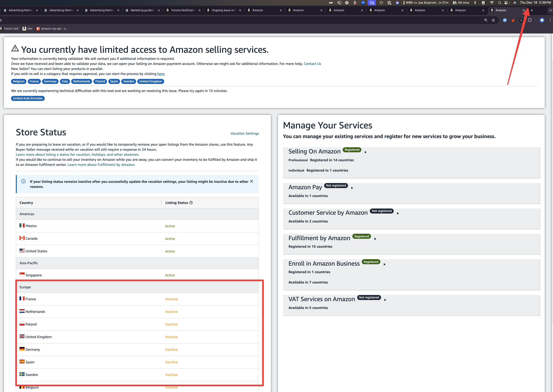Click the Not registered badge on Amazon Pay
553x392 pixels.
[x=336, y=185]
